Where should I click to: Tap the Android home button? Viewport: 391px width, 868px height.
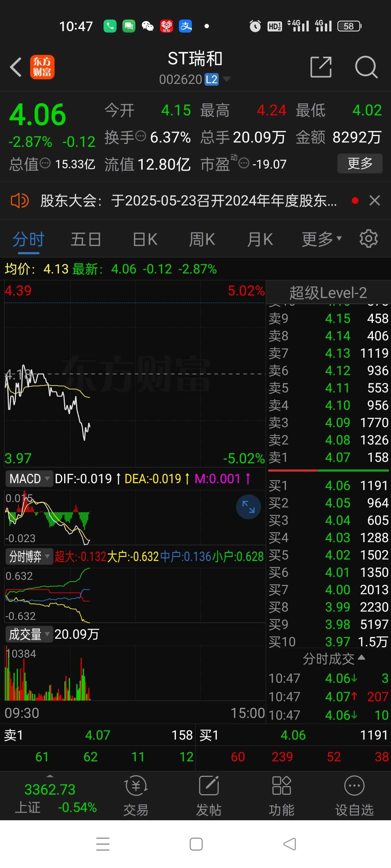click(x=196, y=844)
